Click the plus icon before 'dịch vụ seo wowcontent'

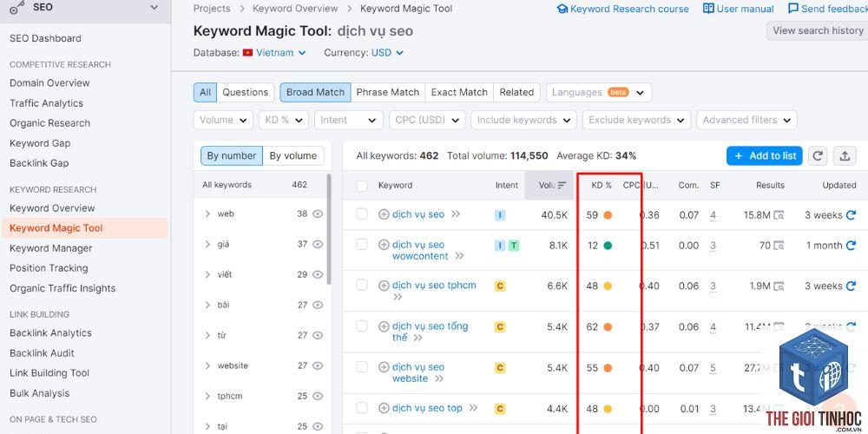click(384, 245)
